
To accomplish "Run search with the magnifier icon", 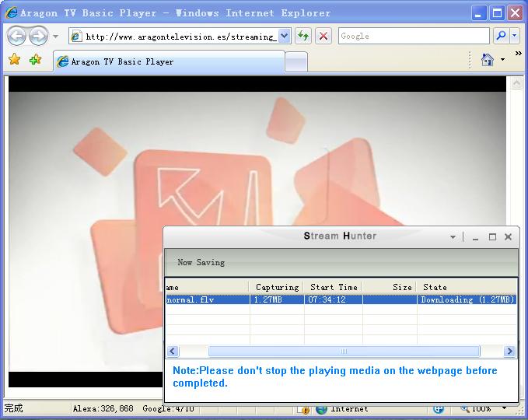I will (501, 36).
